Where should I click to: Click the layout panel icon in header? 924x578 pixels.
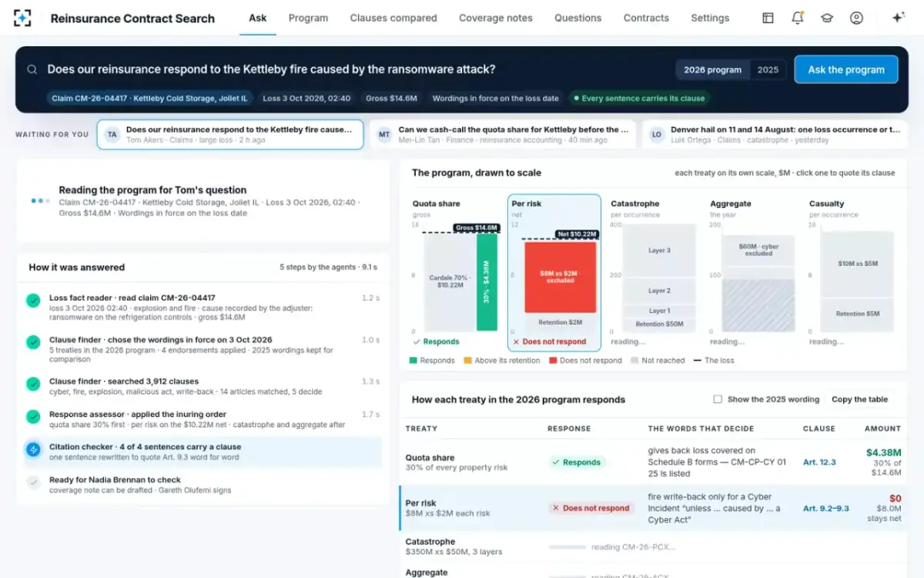point(768,18)
